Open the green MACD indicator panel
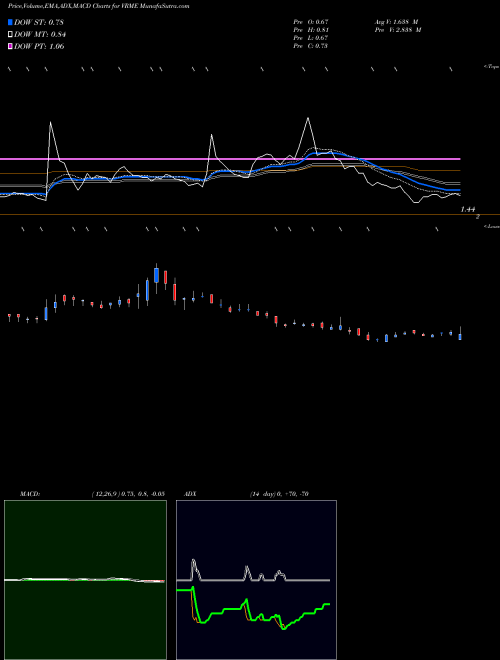 pos(85,580)
